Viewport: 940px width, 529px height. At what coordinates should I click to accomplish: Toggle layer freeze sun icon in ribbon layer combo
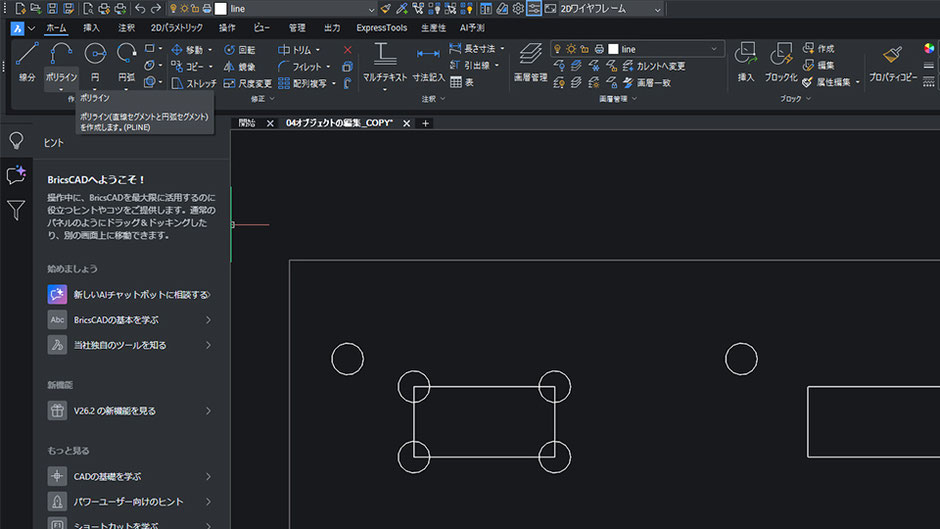[x=571, y=49]
